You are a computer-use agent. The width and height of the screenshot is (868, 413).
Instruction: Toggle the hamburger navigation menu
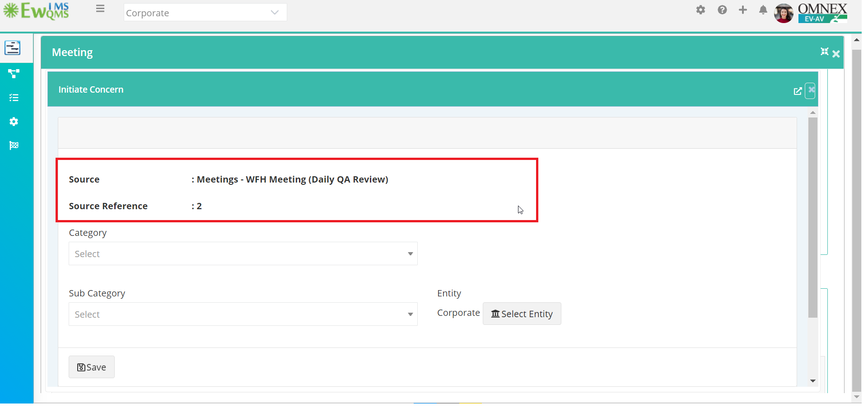pyautogui.click(x=100, y=9)
